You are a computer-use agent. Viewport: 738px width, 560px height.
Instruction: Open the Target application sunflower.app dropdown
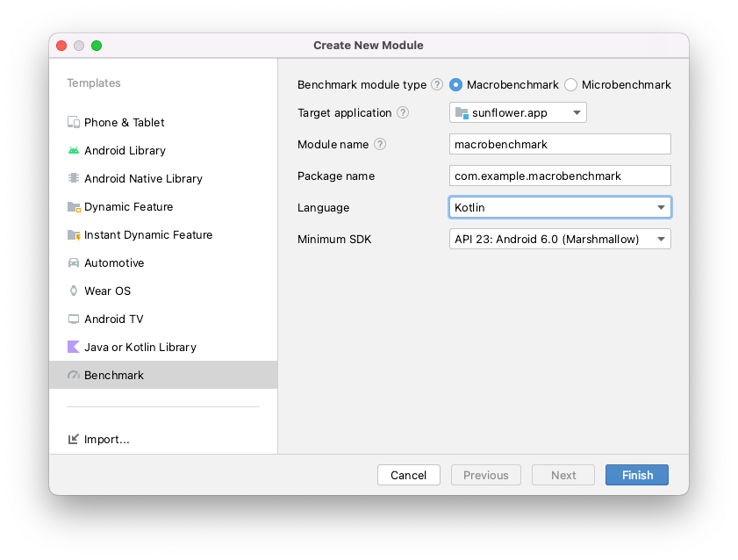pyautogui.click(x=518, y=112)
